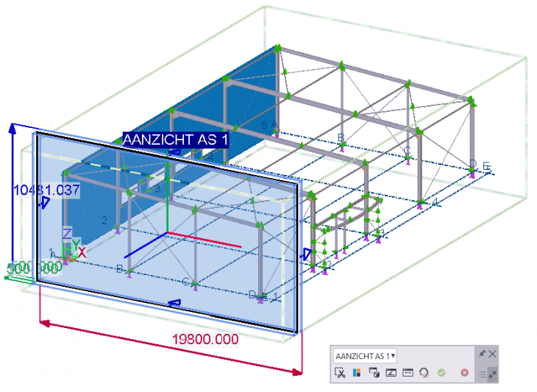Click the blue and orange layout icon
The image size is (537, 392).
click(x=357, y=373)
